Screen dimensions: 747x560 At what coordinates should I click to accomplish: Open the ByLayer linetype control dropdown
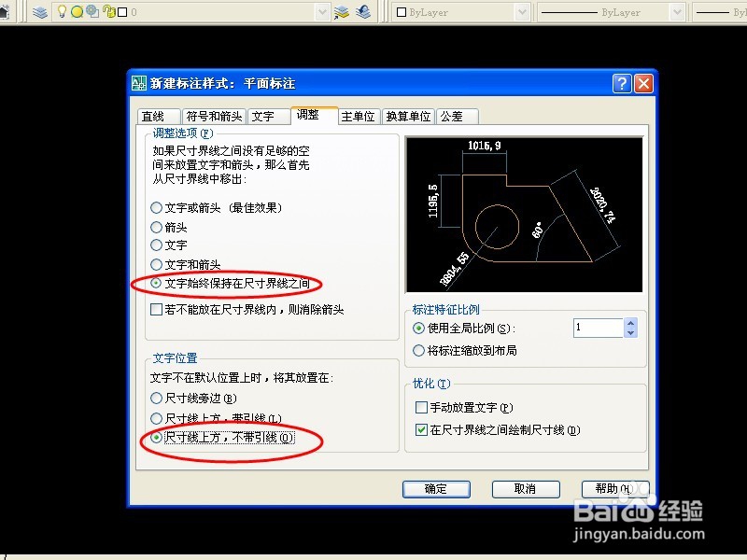click(x=676, y=12)
